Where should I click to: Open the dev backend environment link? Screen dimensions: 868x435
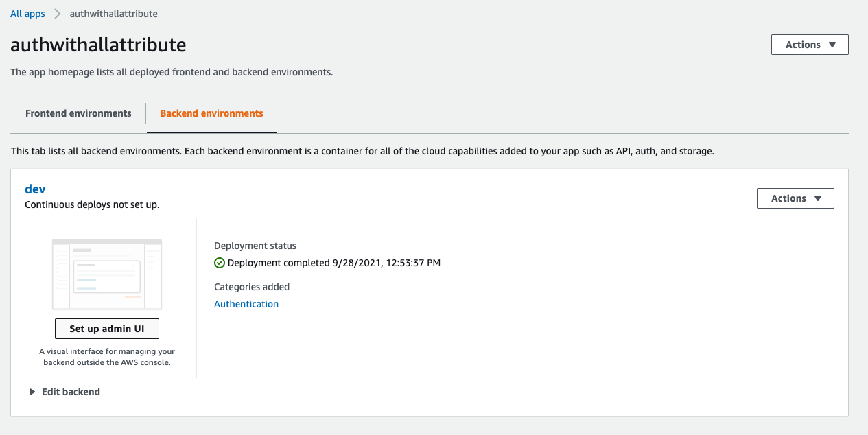[x=35, y=189]
